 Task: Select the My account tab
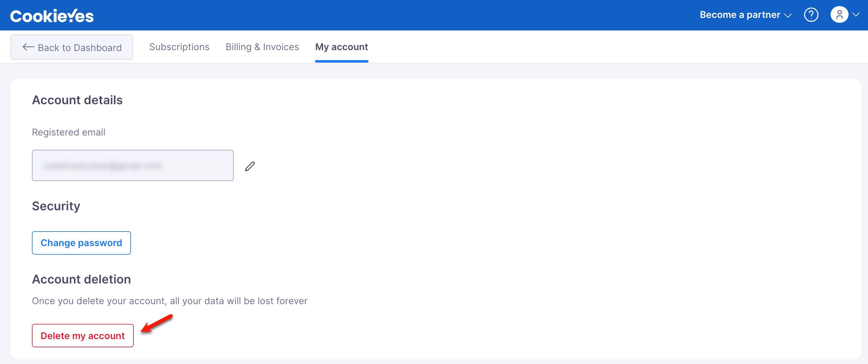(x=341, y=47)
